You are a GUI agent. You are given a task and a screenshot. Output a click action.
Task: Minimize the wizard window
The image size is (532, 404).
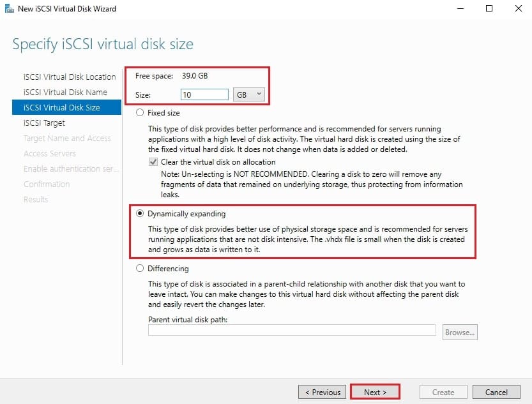pyautogui.click(x=460, y=8)
